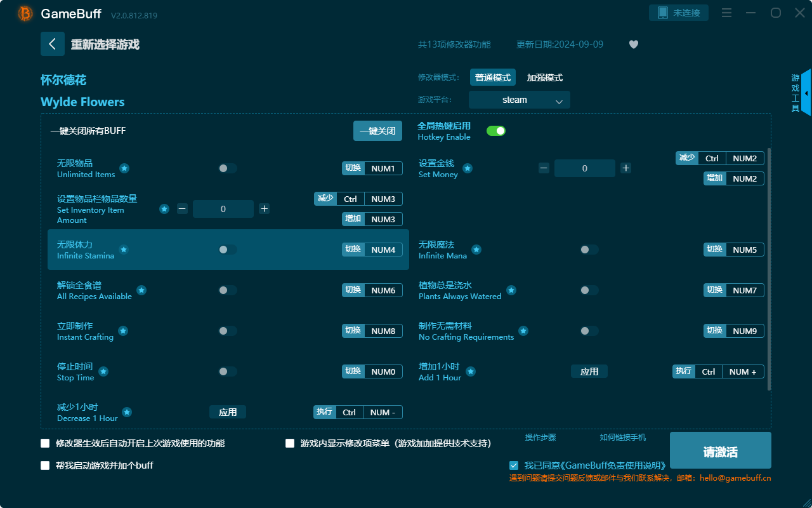The image size is (812, 508).
Task: Click the star next to Set Money
Action: tap(468, 169)
